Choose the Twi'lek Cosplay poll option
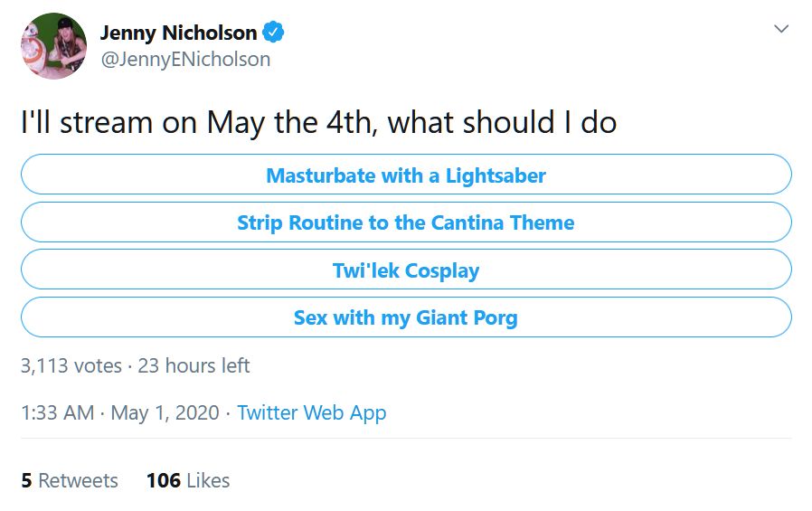 point(406,270)
